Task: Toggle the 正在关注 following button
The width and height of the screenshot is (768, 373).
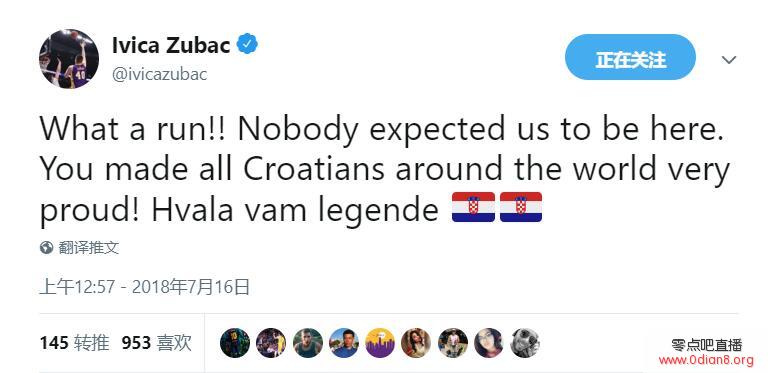Action: pyautogui.click(x=630, y=60)
